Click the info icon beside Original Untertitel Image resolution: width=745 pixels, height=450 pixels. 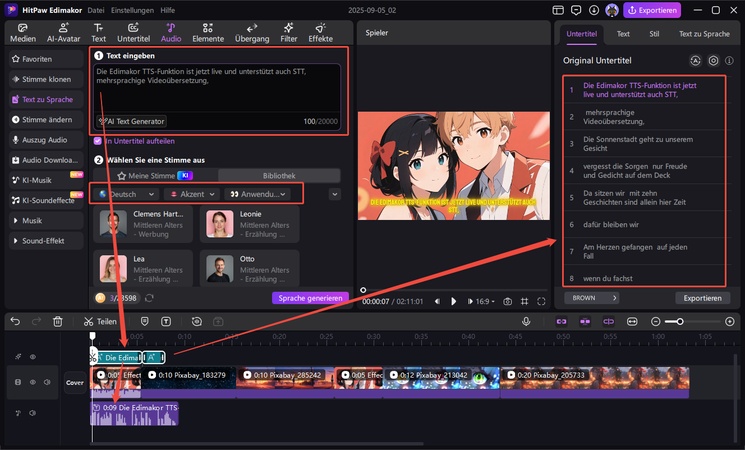point(729,60)
